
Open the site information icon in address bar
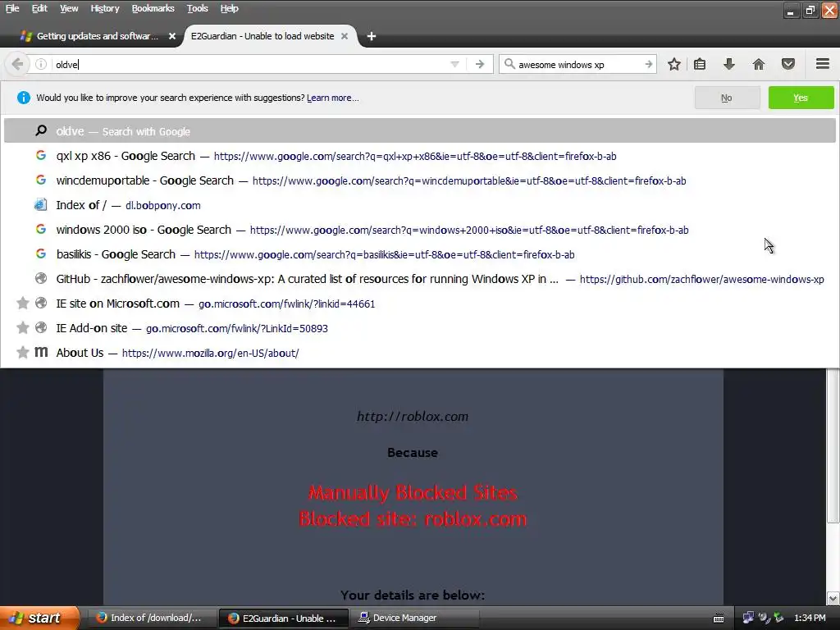(41, 64)
